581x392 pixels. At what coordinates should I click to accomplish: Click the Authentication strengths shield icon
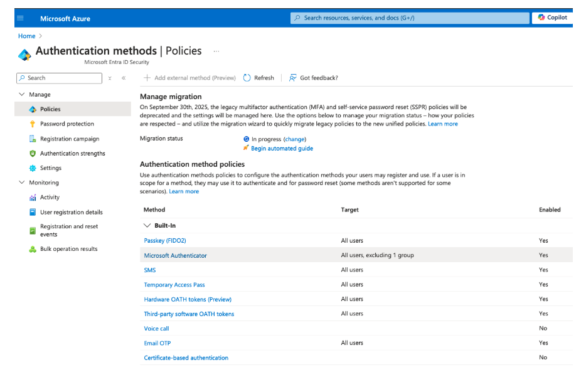coord(33,154)
